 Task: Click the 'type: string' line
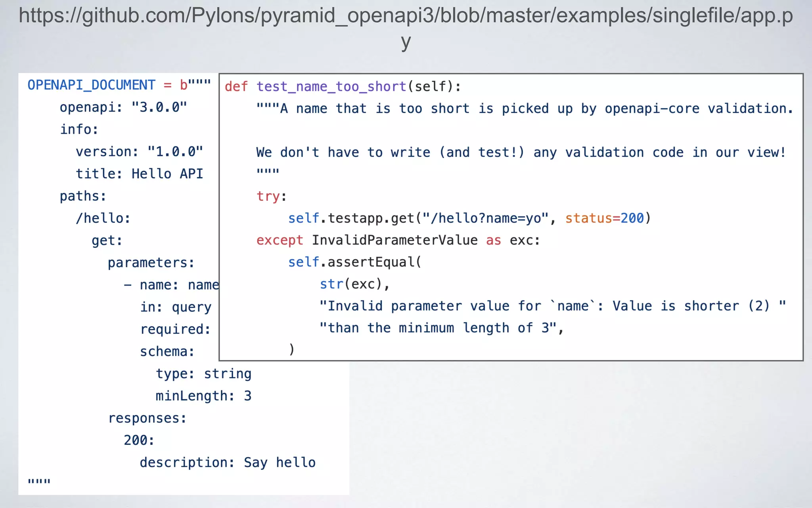tap(203, 374)
